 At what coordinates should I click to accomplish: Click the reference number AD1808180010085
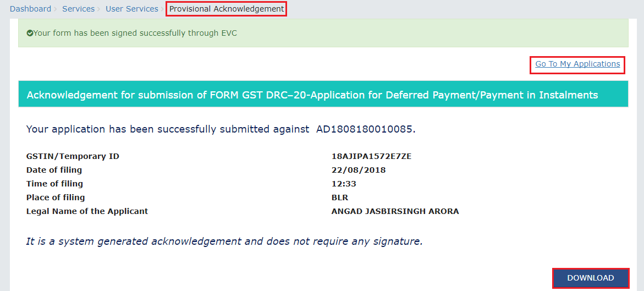pos(365,129)
